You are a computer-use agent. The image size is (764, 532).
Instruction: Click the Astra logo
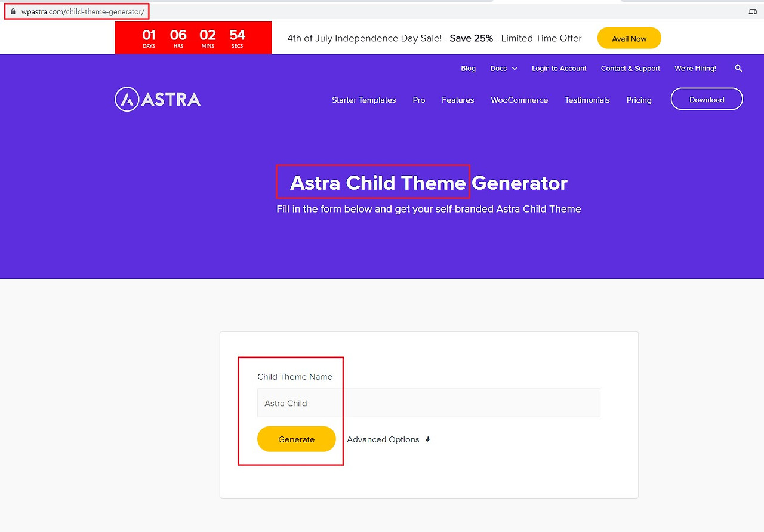tap(157, 99)
